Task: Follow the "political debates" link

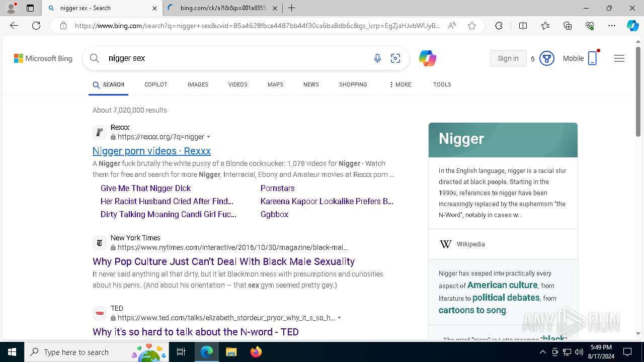Action: coord(506,298)
